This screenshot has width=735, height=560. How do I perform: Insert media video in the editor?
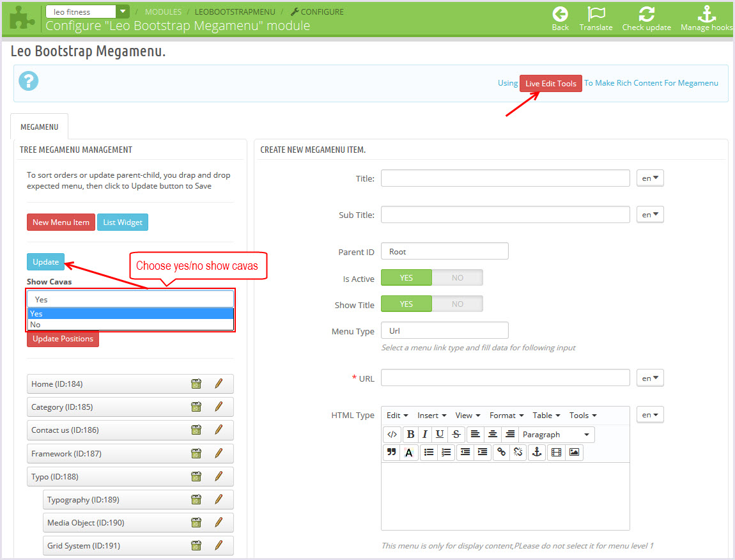point(557,452)
